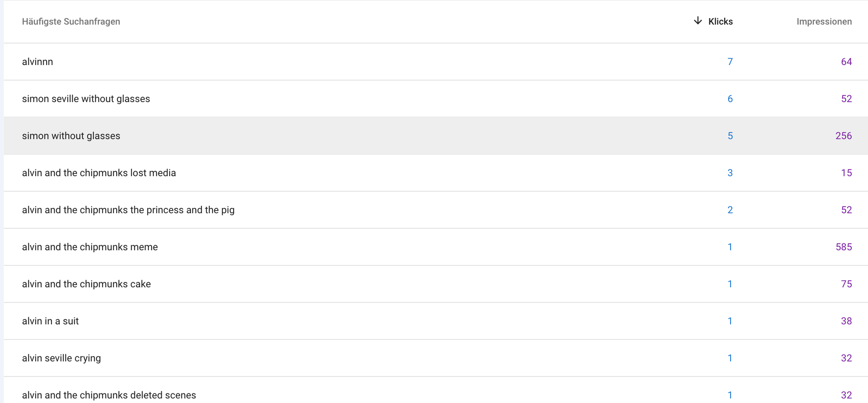
Task: Click the 256 impressions value
Action: (x=843, y=136)
